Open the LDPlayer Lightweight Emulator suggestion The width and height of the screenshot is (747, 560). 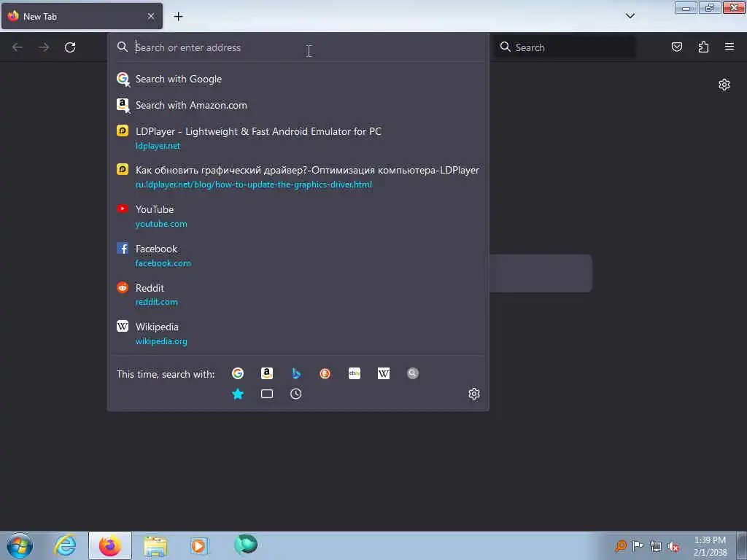pos(298,138)
